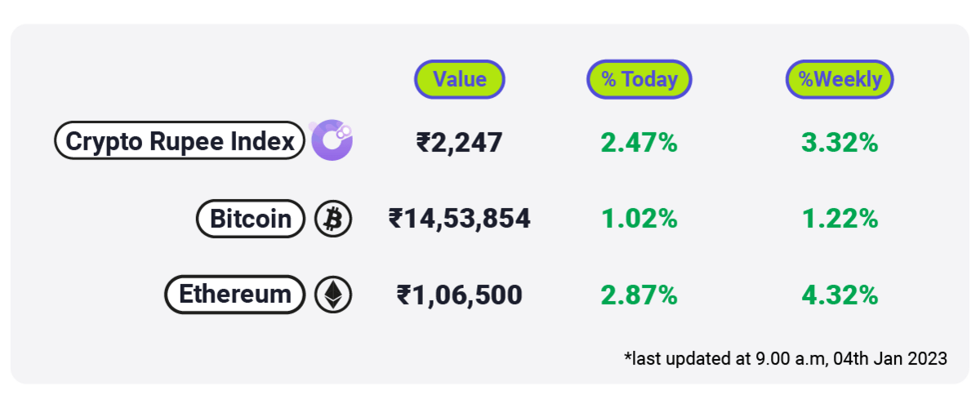This screenshot has width=980, height=408.
Task: Click Crypto Rupee Index 3.32% weekly change
Action: 840,143
